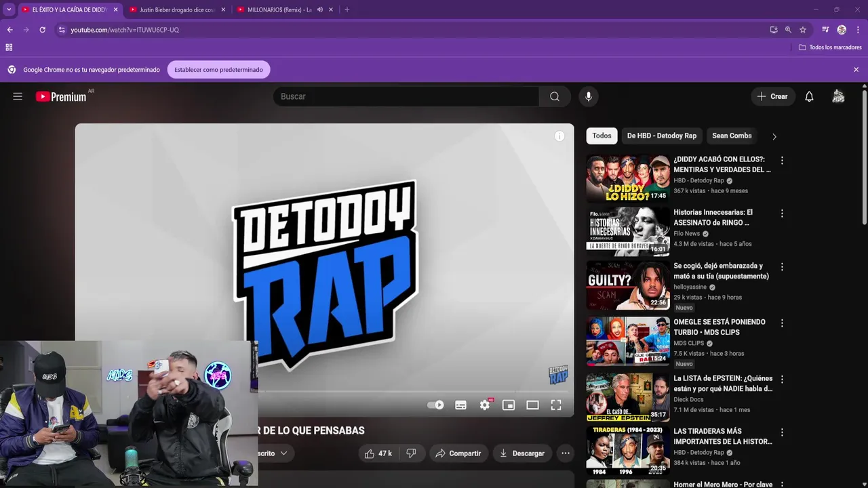The width and height of the screenshot is (868, 488).
Task: Create content with Crear button
Action: [772, 96]
